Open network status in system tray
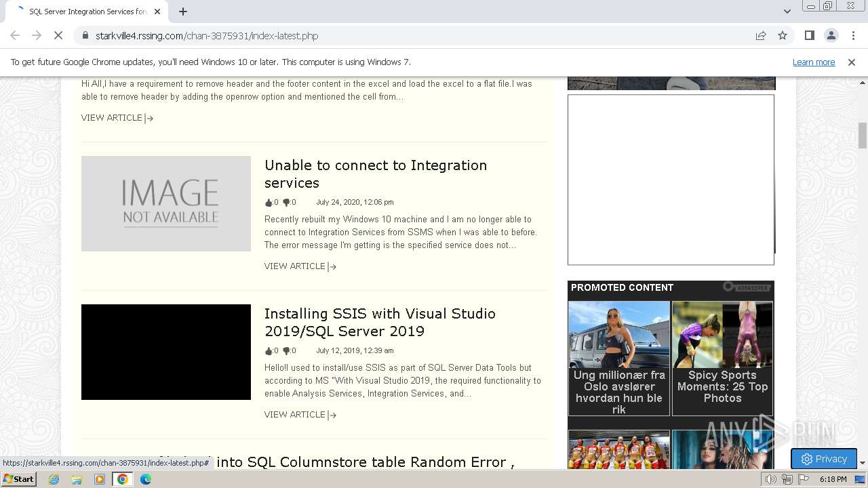The height and width of the screenshot is (488, 868). point(787,479)
